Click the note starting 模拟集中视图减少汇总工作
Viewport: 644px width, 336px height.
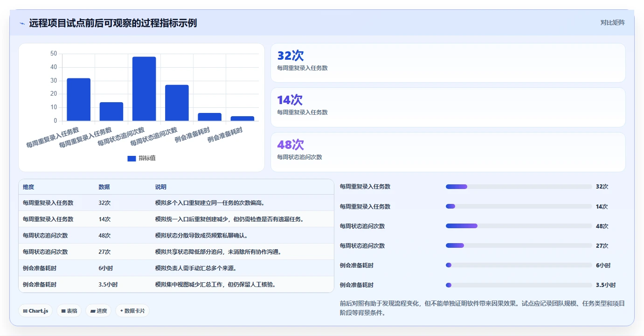pos(215,285)
